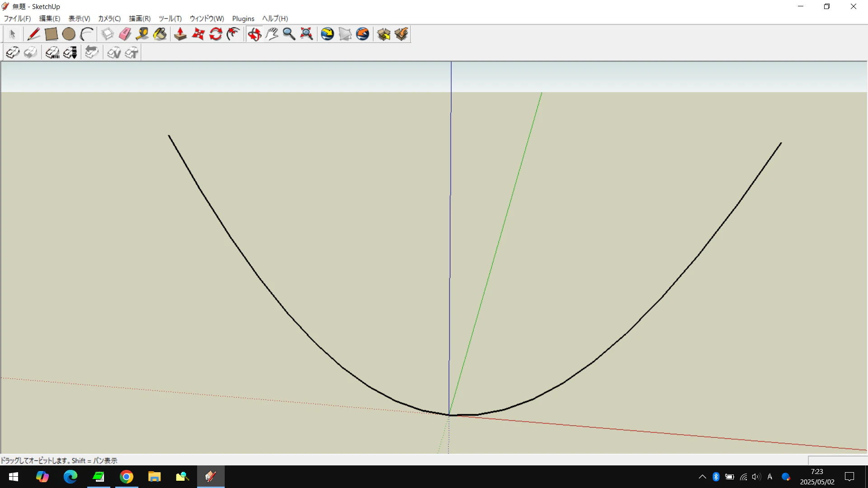Image resolution: width=868 pixels, height=488 pixels.
Task: Select the Zoom magnifier tool
Action: [289, 34]
